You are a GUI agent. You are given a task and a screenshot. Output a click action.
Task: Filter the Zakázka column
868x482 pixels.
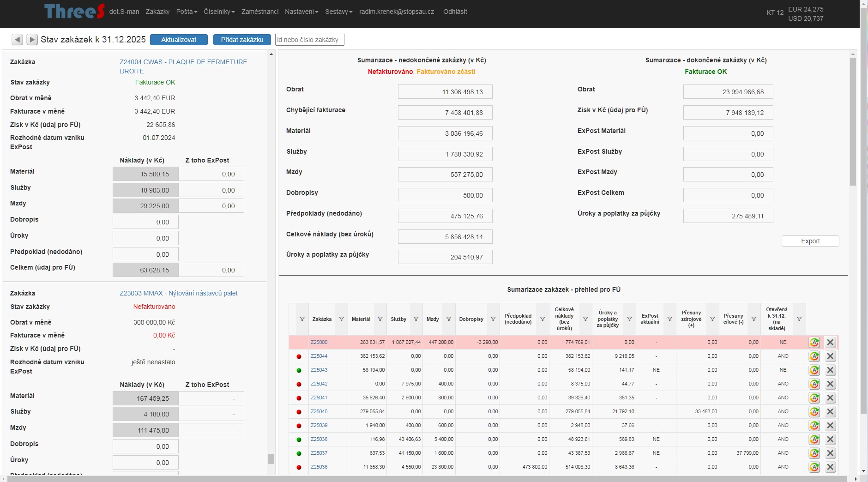coord(341,319)
